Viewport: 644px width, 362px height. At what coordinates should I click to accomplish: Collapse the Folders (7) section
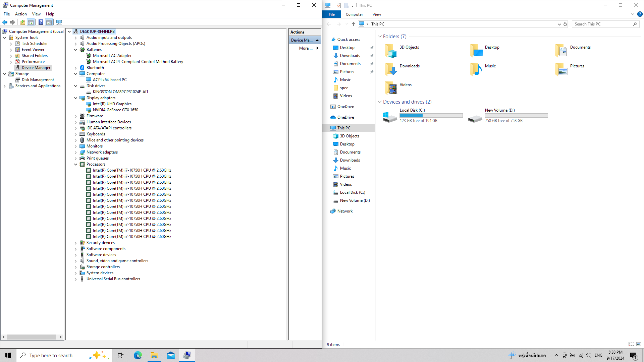coord(380,37)
